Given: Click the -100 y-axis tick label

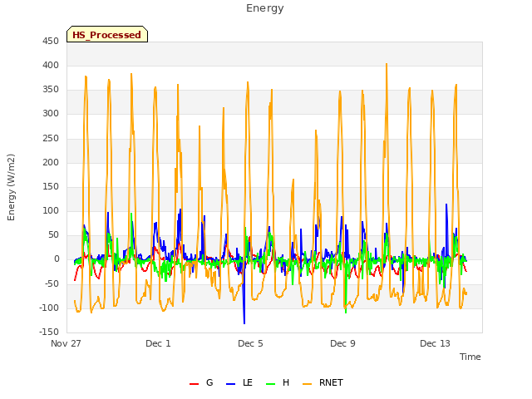Looking at the screenshot, I should [x=49, y=308].
